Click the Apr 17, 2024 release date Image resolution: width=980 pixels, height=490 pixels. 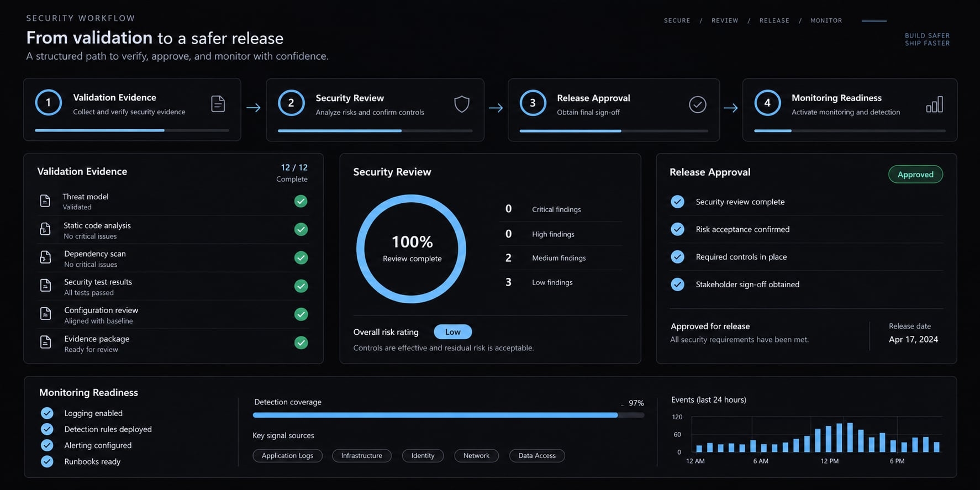click(913, 340)
